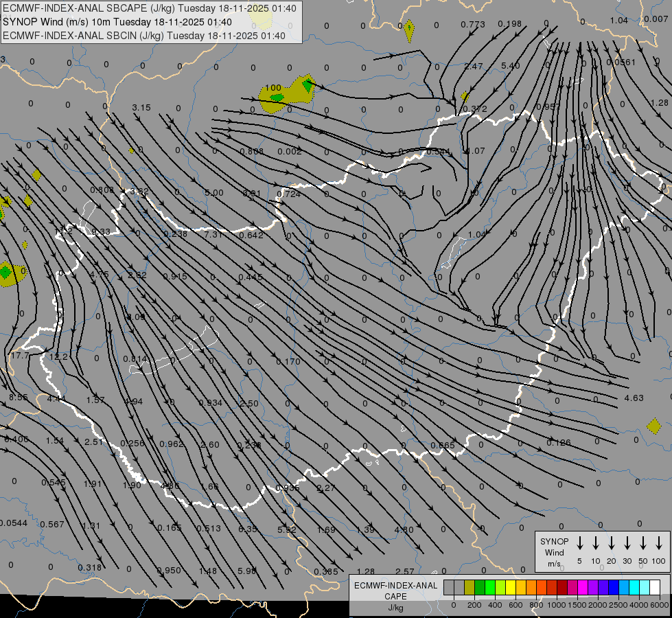Screen dimensions: 672x618
Task: Click the ECMWF-INDEX-ANAL SBCIN title line
Action: [x=144, y=36]
